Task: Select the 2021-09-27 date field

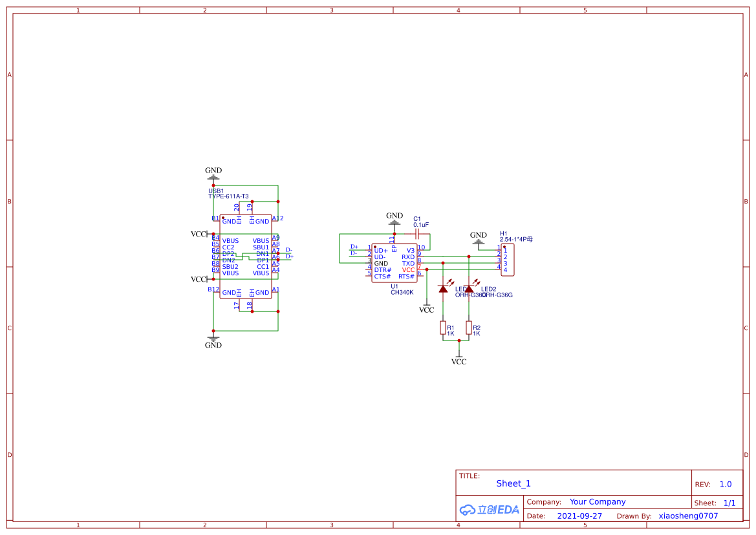Action: click(579, 516)
